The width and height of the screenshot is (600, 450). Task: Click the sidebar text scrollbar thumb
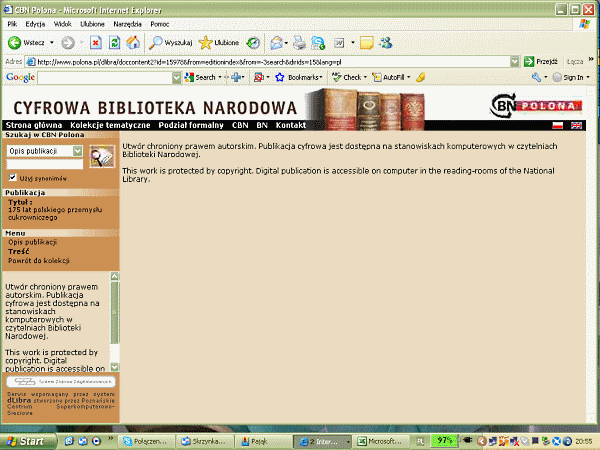click(114, 312)
